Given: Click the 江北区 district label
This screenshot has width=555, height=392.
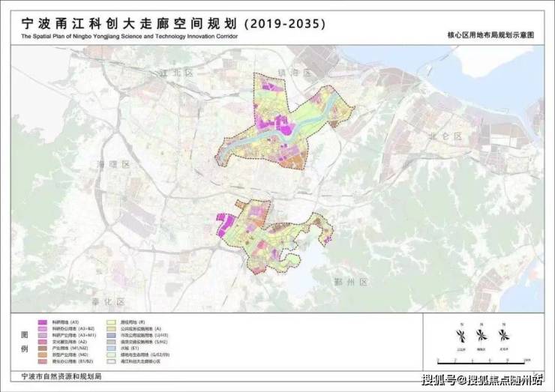Looking at the screenshot, I should click(x=176, y=73).
